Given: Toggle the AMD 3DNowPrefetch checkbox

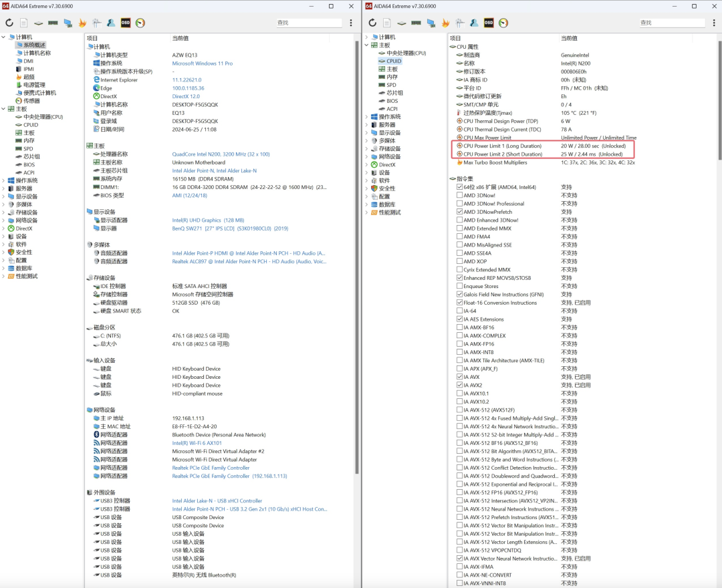Looking at the screenshot, I should click(x=459, y=212).
